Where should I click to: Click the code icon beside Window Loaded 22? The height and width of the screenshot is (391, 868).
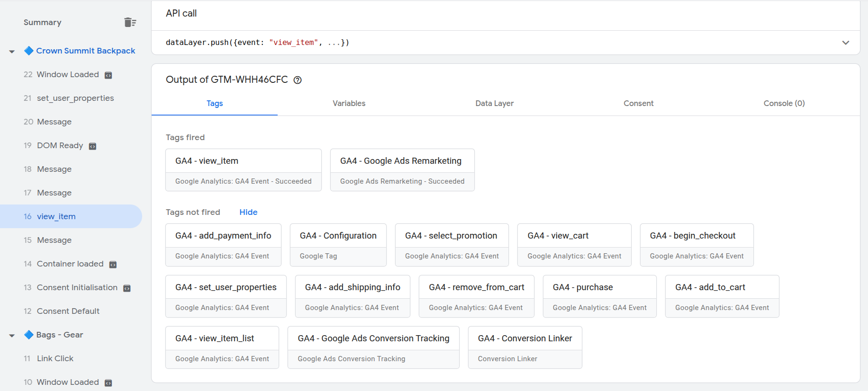(108, 75)
